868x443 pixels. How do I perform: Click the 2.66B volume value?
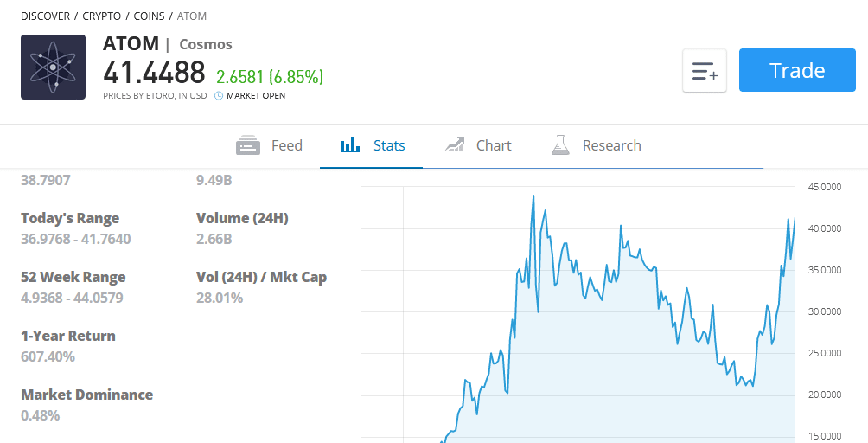[214, 239]
